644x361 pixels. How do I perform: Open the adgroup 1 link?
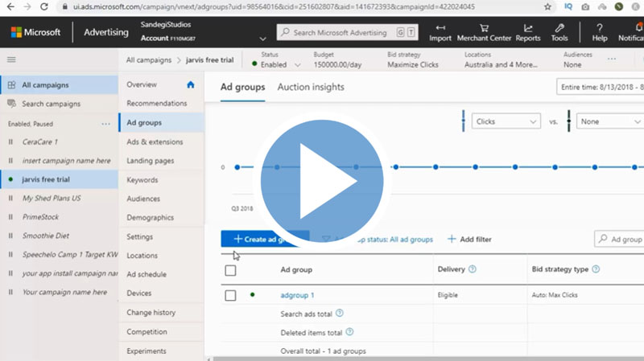pyautogui.click(x=297, y=295)
